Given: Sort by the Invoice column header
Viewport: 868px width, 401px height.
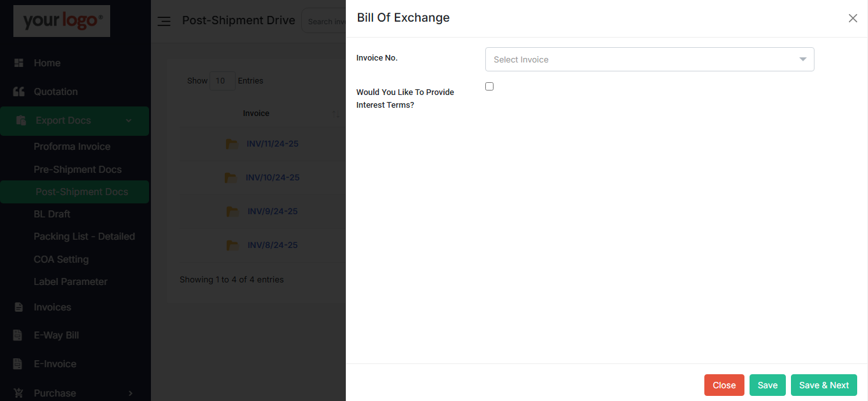Looking at the screenshot, I should (x=256, y=113).
